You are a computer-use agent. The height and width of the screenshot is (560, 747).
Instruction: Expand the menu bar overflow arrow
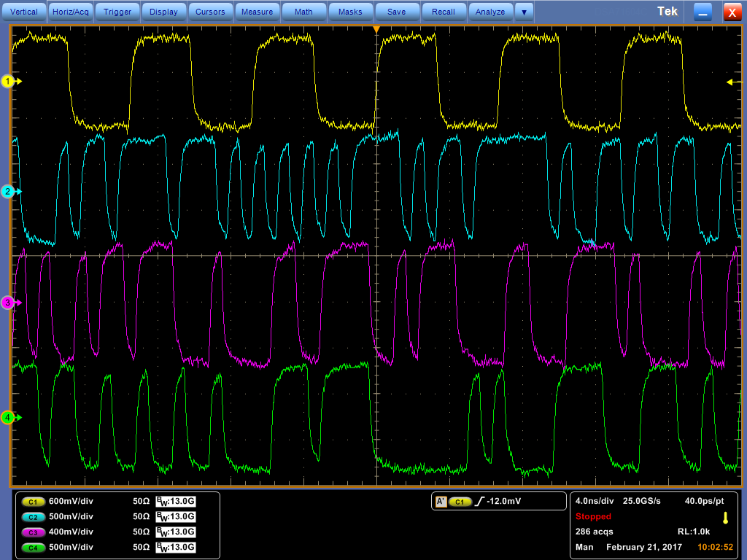(524, 12)
